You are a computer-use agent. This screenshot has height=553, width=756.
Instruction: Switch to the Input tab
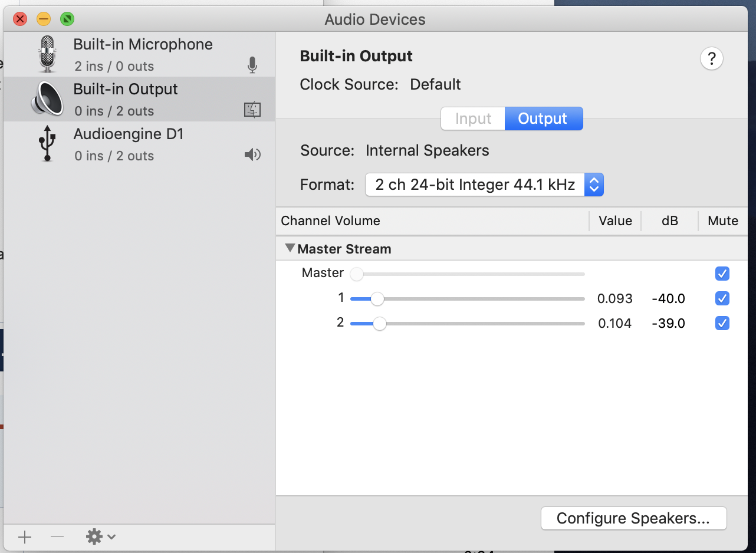(x=473, y=119)
